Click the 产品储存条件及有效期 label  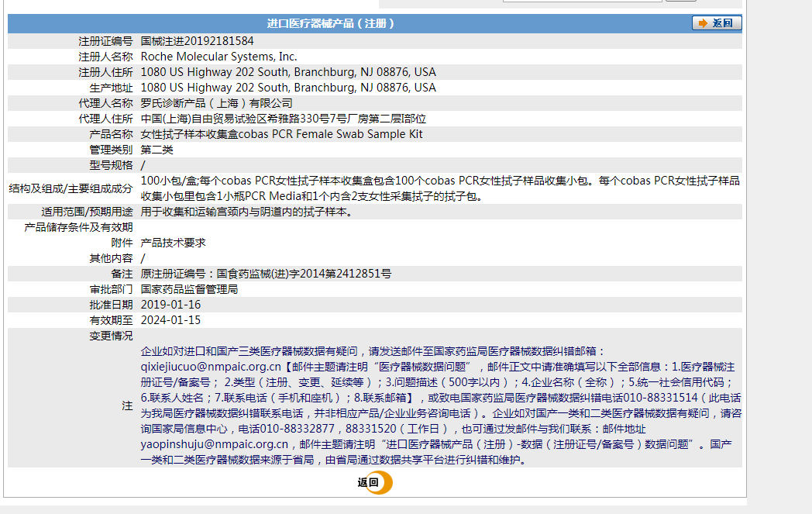pos(78,227)
